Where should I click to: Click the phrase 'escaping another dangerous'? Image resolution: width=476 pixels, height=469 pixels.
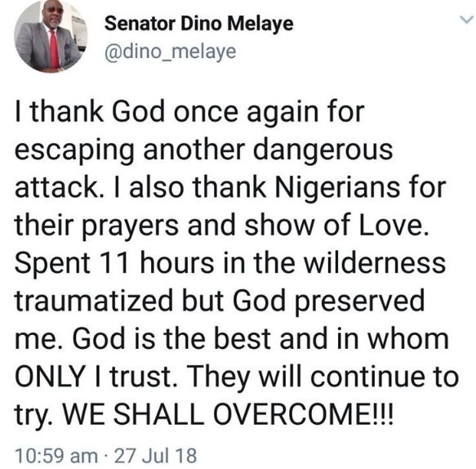203,150
